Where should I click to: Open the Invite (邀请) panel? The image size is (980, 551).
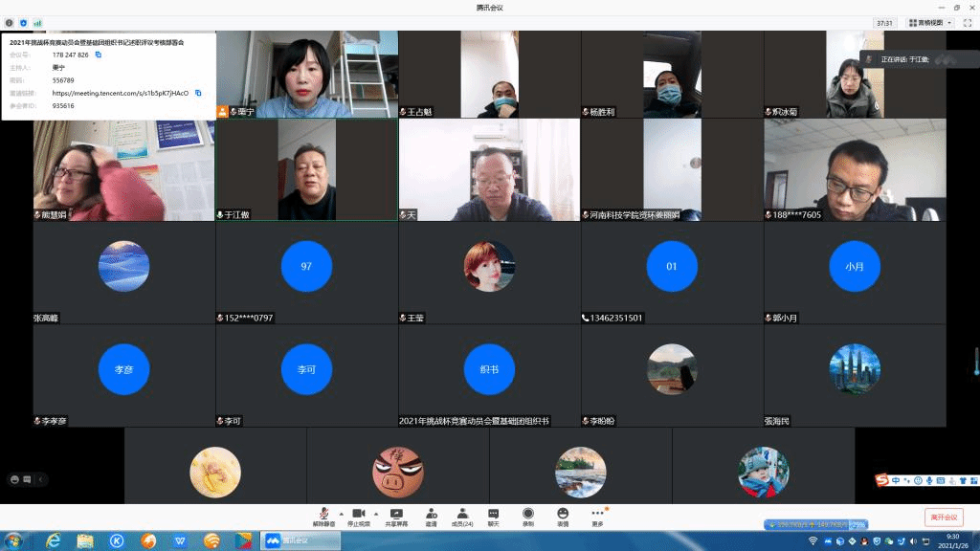point(431,517)
